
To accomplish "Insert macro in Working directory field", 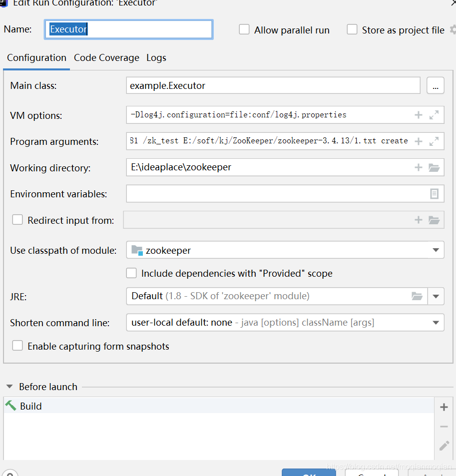I will pos(419,167).
